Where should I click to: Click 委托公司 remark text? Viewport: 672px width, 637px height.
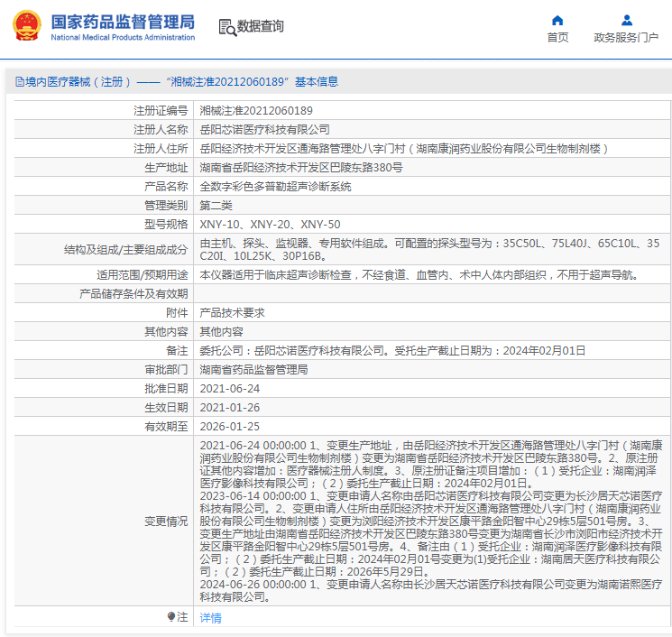[x=392, y=350]
